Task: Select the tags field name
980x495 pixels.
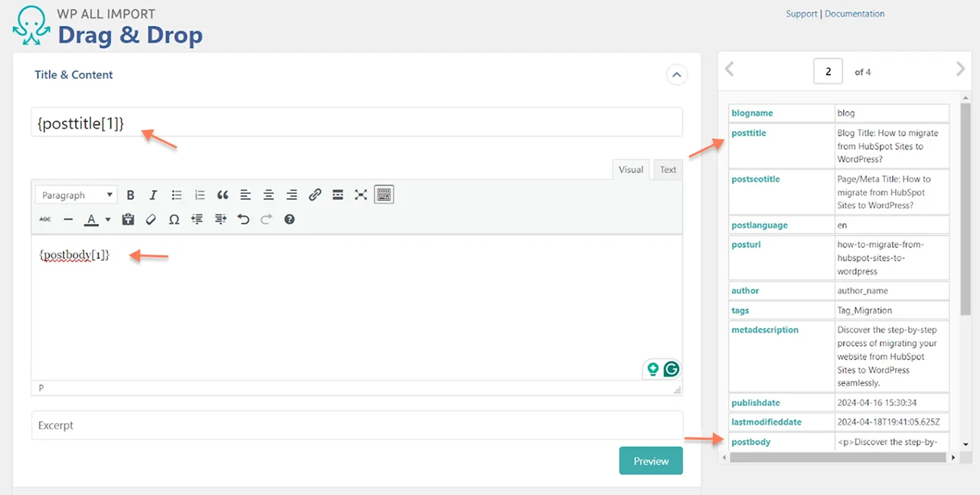Action: click(x=740, y=310)
